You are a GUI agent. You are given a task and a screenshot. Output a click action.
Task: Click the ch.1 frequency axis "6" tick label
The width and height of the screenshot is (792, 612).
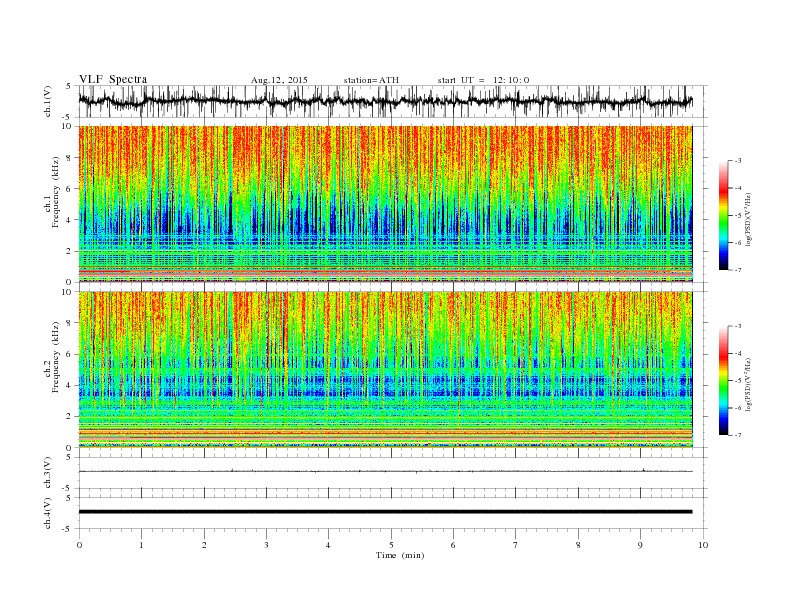click(x=70, y=189)
